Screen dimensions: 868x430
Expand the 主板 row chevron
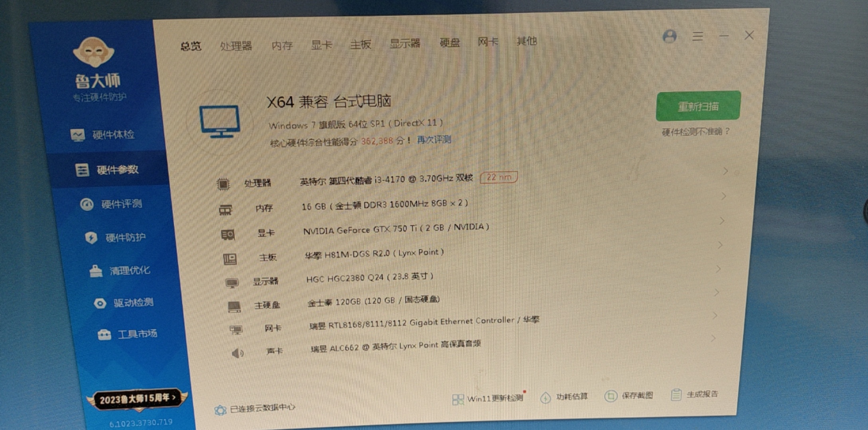[x=720, y=245]
